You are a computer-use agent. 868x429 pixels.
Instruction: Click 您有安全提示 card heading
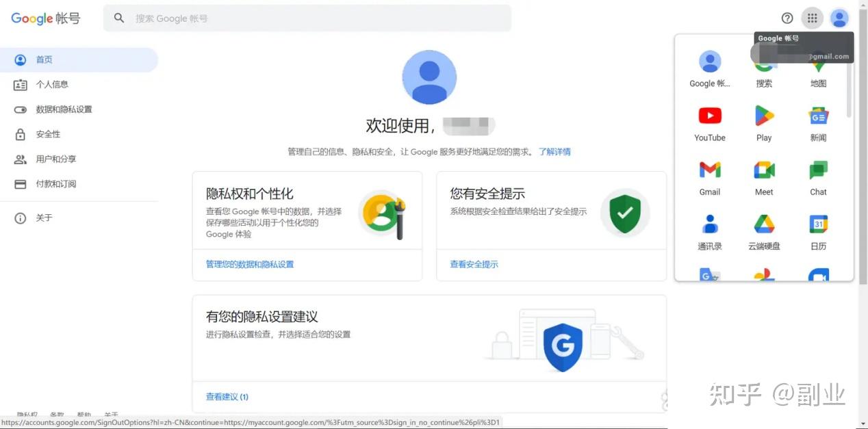point(487,194)
